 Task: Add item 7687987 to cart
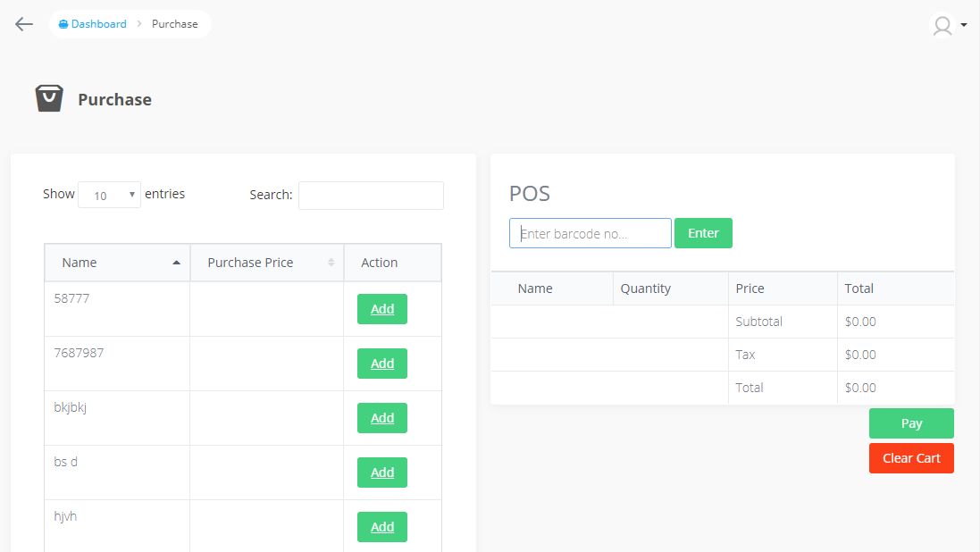point(382,364)
